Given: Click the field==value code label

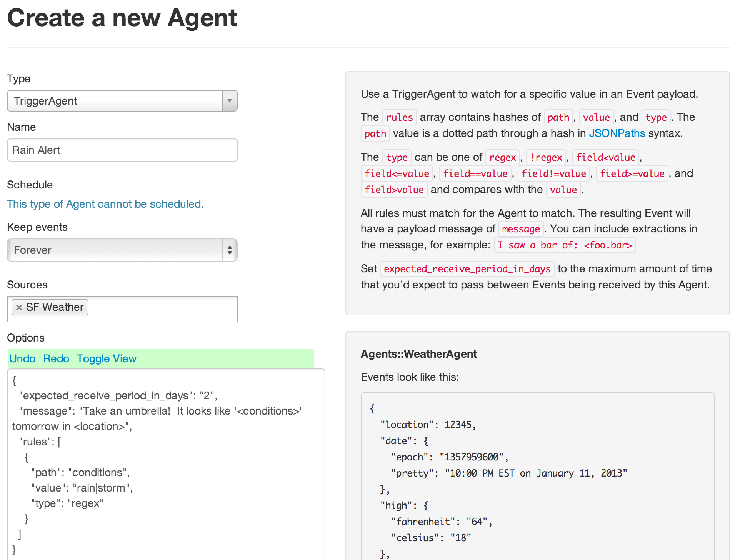Looking at the screenshot, I should point(475,173).
